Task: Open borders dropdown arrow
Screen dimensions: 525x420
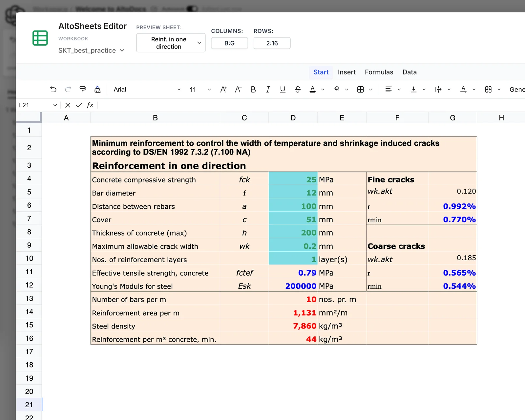Action: [370, 90]
